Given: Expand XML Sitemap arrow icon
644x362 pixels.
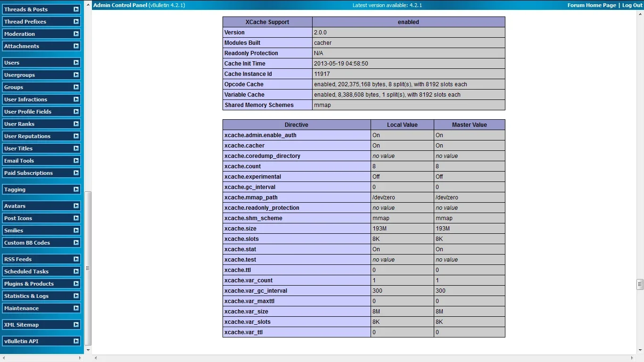Looking at the screenshot, I should [x=76, y=325].
